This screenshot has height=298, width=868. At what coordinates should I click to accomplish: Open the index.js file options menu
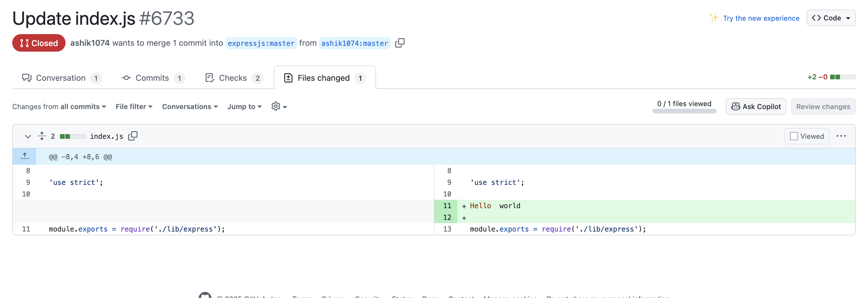tap(841, 136)
